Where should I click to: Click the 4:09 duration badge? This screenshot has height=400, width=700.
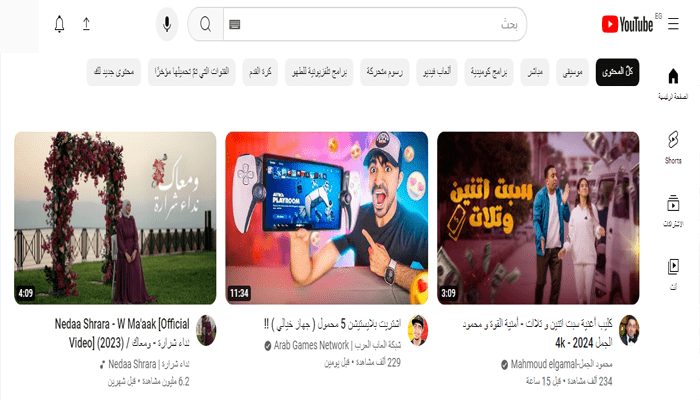[x=25, y=293]
